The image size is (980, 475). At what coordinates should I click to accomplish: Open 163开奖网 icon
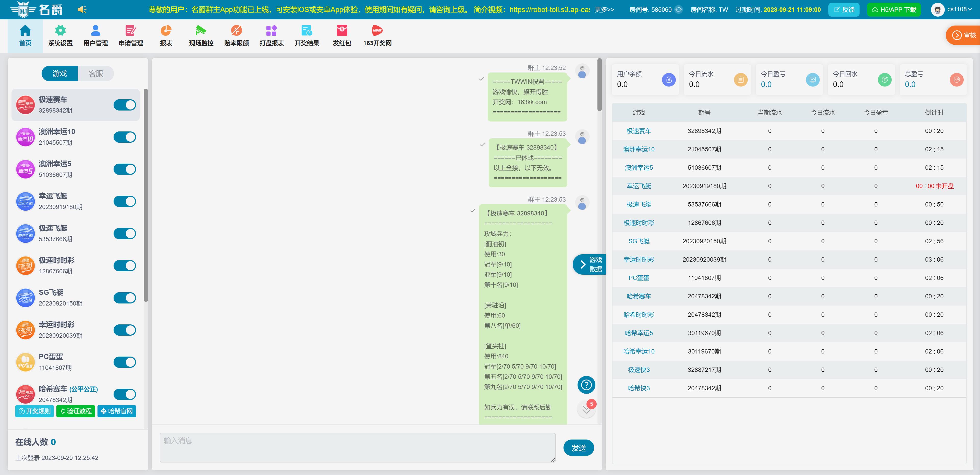coord(377,30)
